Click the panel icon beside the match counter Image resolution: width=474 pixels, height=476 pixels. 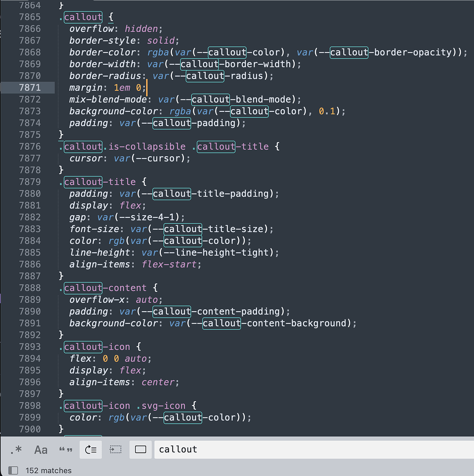pyautogui.click(x=14, y=470)
